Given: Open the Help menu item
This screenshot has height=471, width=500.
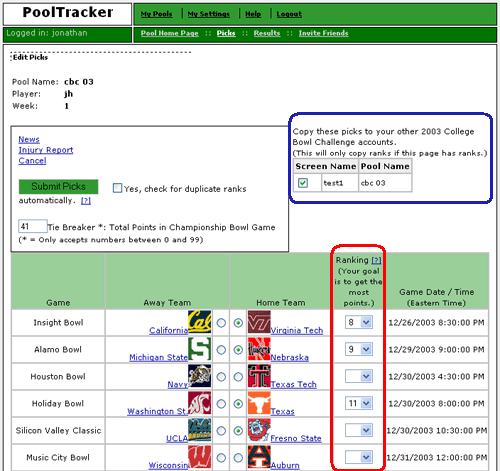Looking at the screenshot, I should (x=253, y=14).
